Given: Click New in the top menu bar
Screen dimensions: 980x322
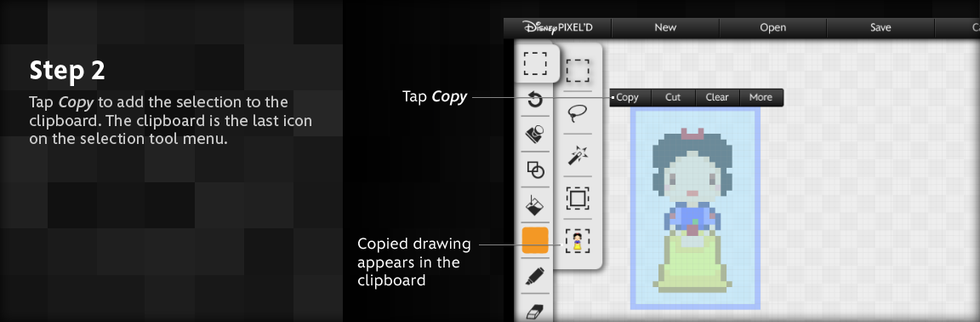Looking at the screenshot, I should click(x=665, y=27).
